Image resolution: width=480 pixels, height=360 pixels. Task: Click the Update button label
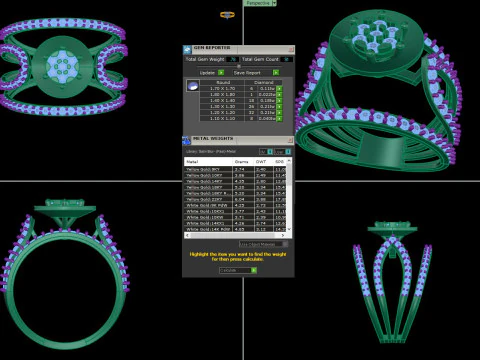click(207, 73)
